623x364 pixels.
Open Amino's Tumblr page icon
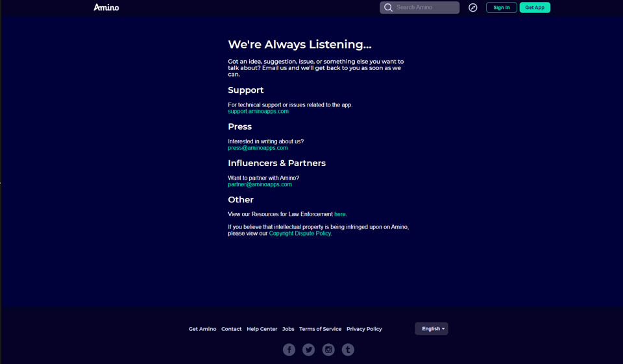click(348, 350)
